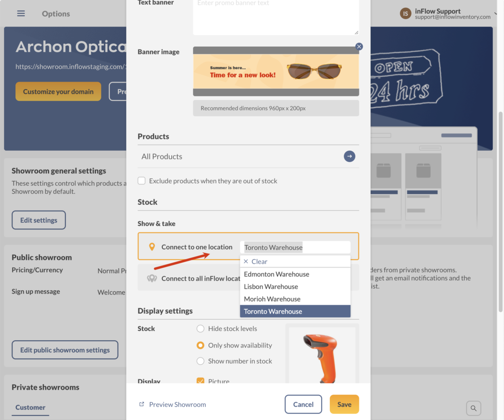Save the showroom settings
The image size is (504, 420).
point(344,404)
